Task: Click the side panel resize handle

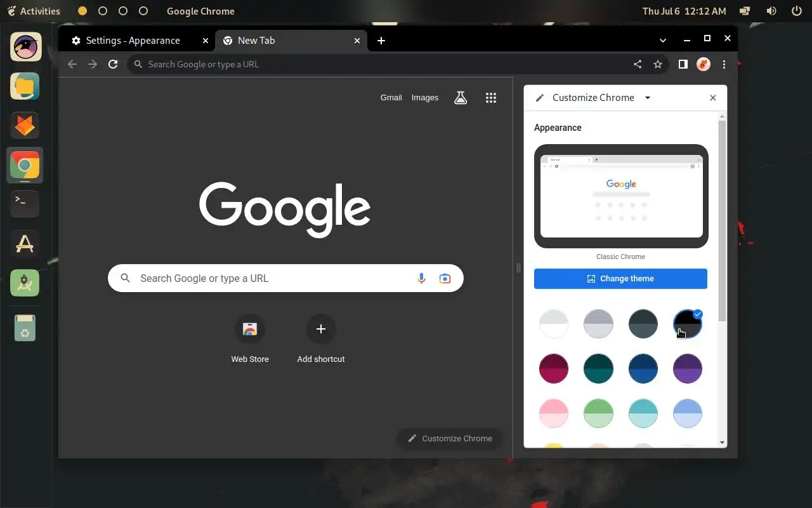Action: click(518, 268)
